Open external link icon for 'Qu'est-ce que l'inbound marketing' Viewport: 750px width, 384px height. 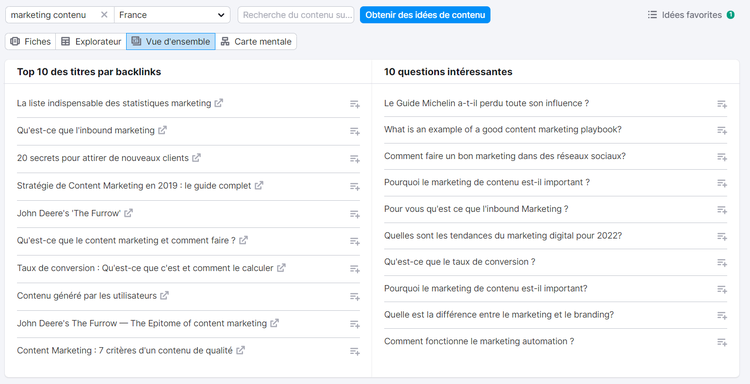[162, 130]
